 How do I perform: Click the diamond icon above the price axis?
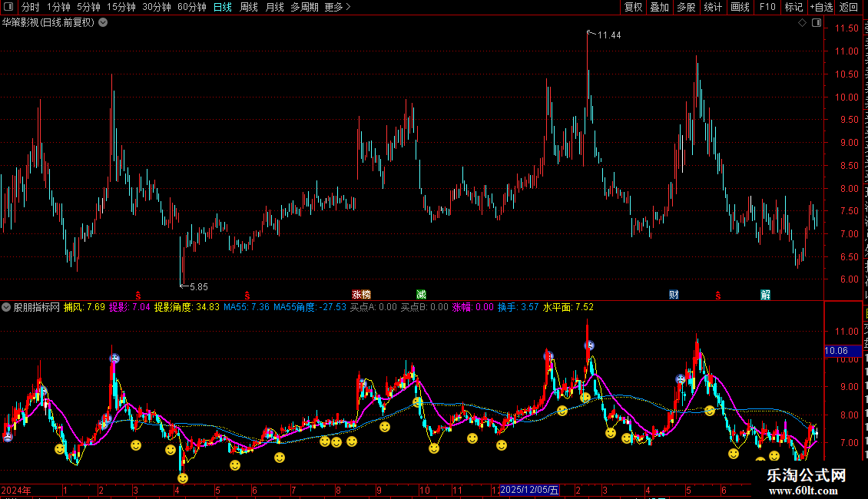point(802,23)
